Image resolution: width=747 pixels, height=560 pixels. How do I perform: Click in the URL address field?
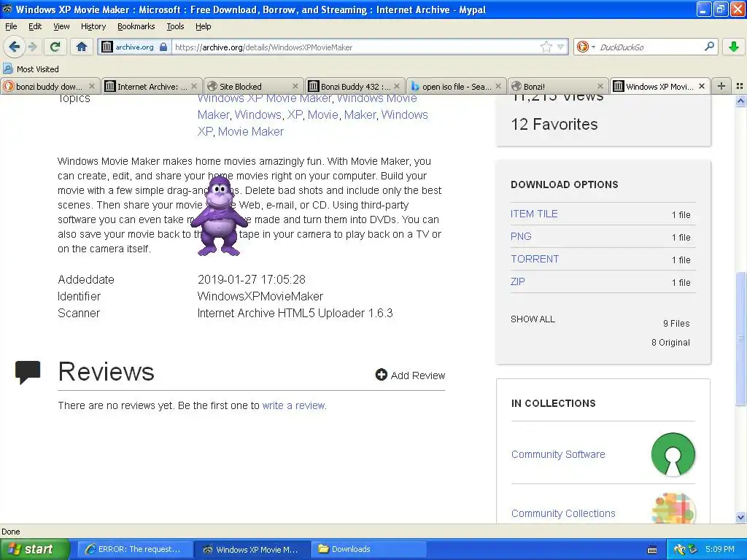355,47
